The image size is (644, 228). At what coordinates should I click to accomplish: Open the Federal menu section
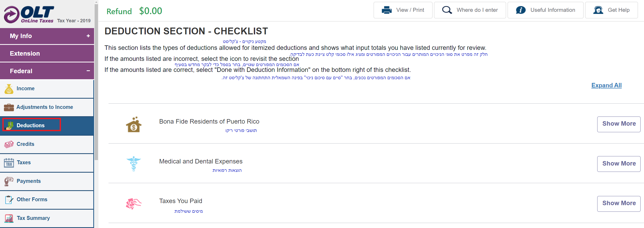47,71
